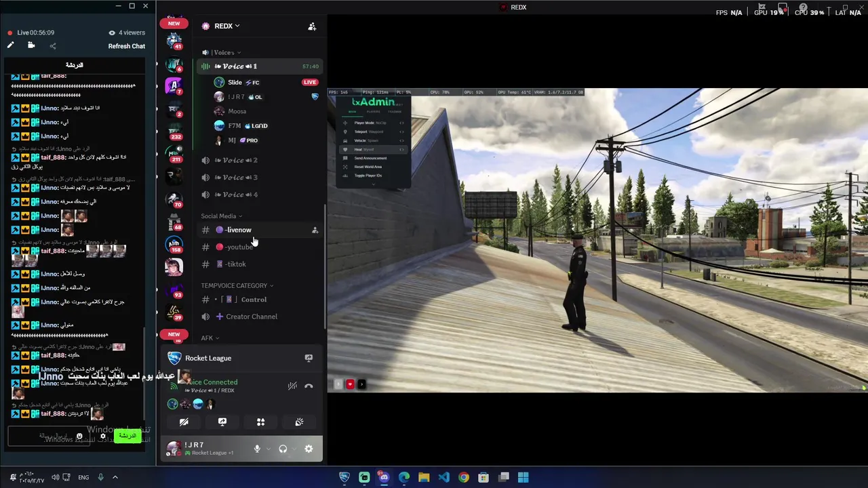Click the Windows Start button
Viewport: 868px width, 488px height.
(523, 477)
